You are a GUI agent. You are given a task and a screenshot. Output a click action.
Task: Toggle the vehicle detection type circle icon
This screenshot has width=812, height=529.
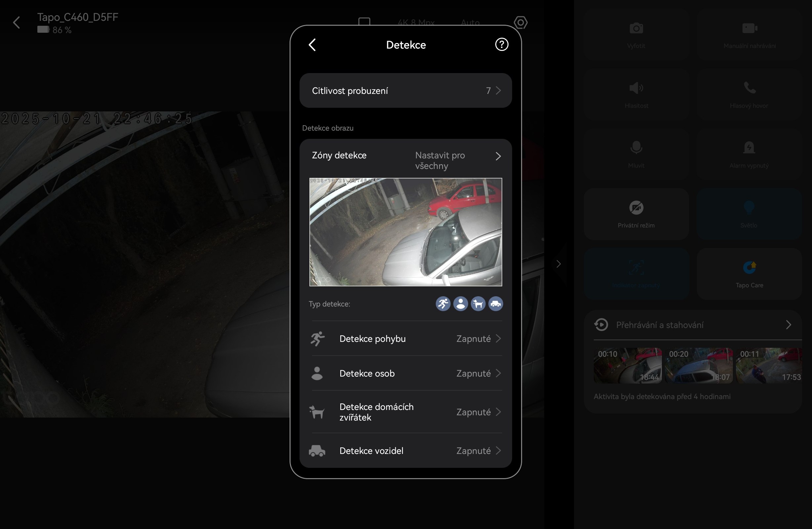(x=495, y=304)
